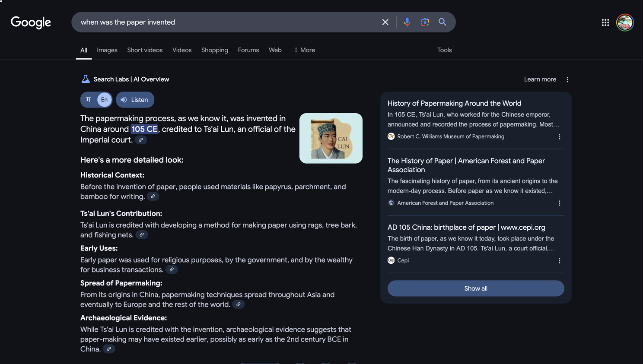The height and width of the screenshot is (364, 643).
Task: Switch AI Overview language to Hindi
Action: click(89, 100)
